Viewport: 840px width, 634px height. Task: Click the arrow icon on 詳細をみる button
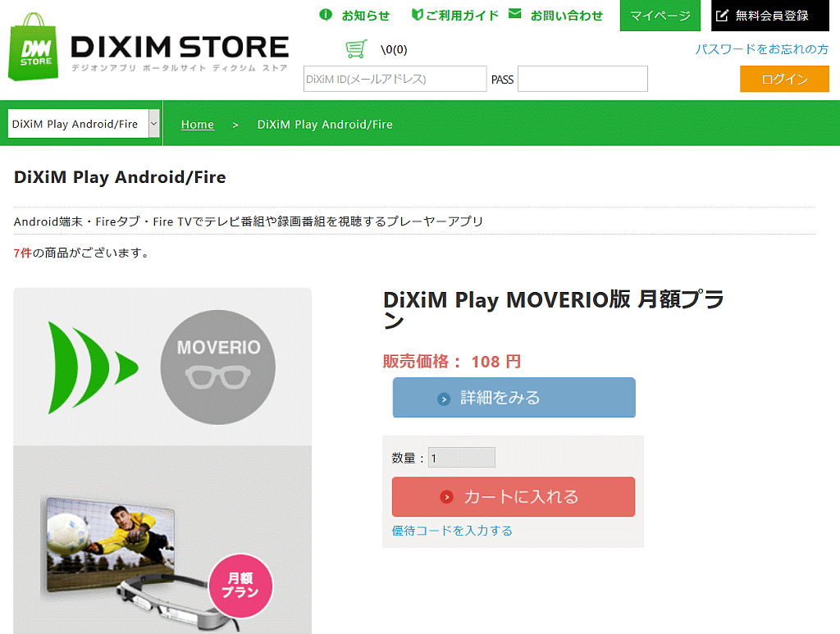(x=444, y=399)
